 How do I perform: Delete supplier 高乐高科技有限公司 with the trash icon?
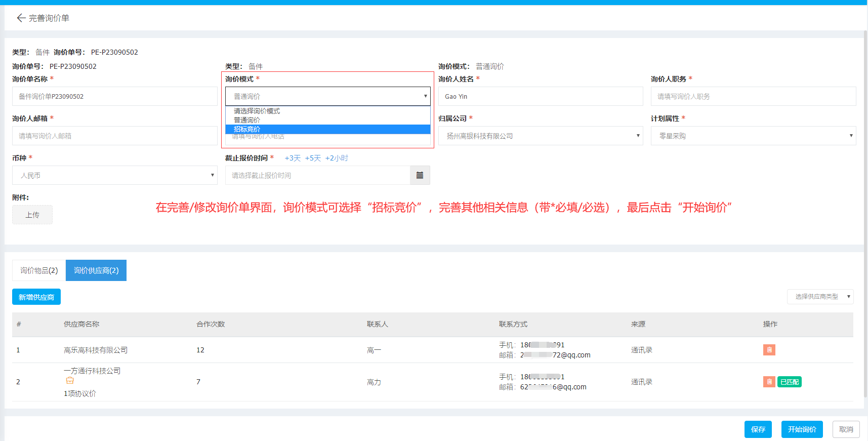(769, 350)
